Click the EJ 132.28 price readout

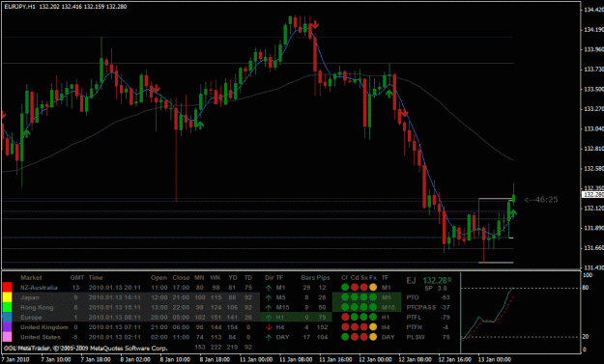pos(428,281)
